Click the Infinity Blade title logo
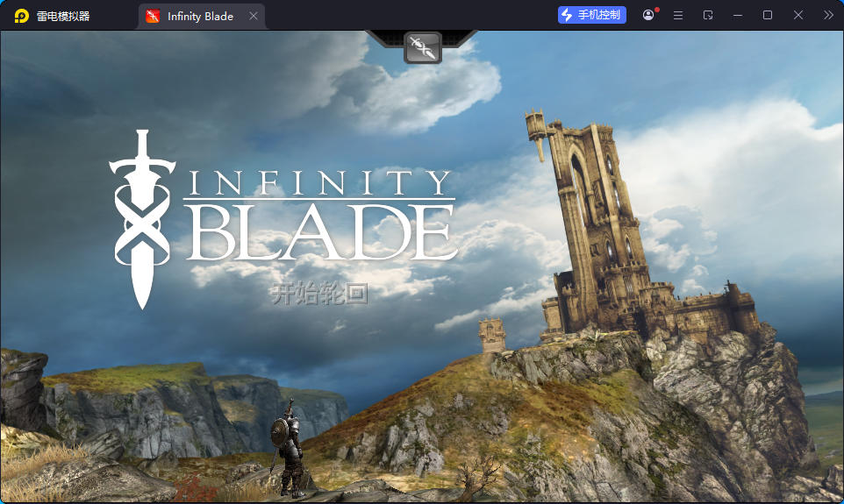The image size is (844, 504). point(283,218)
